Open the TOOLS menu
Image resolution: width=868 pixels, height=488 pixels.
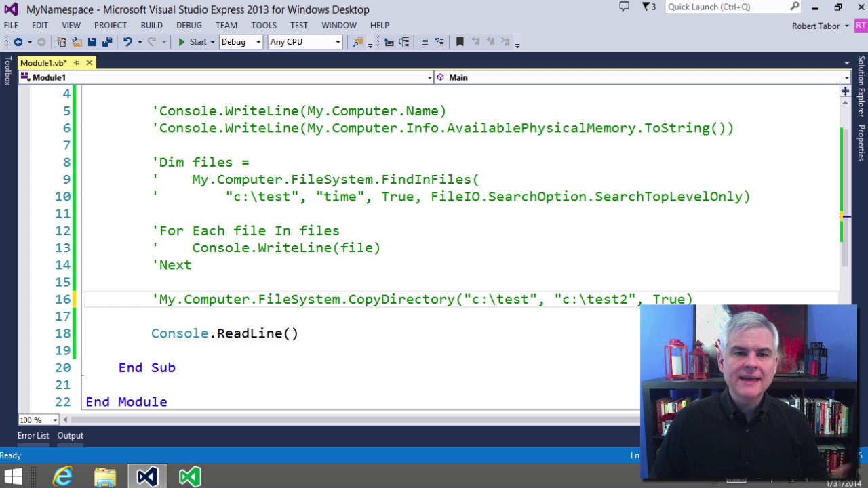[x=264, y=25]
